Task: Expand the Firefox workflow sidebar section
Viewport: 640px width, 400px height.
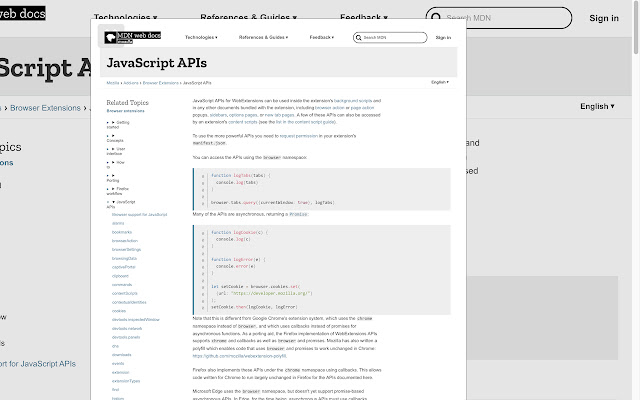Action: (x=118, y=191)
